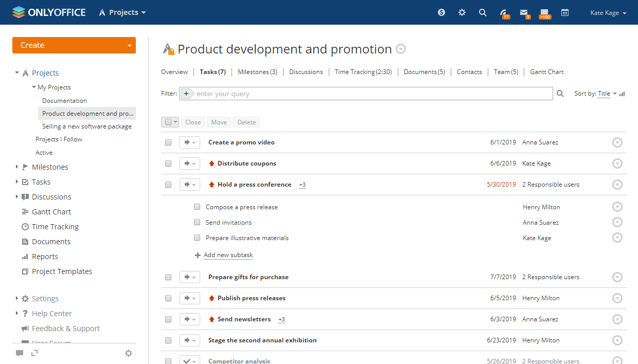
Task: Open the Calendar icon in header
Action: point(565,13)
